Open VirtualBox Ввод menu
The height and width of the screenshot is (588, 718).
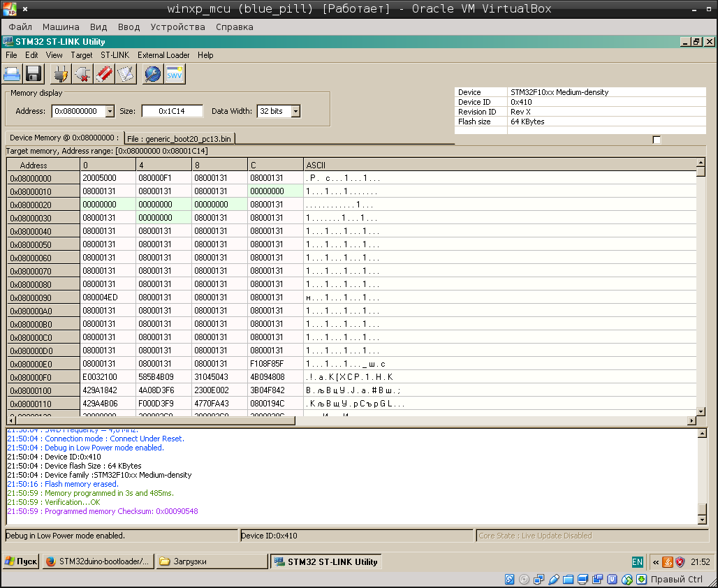(x=129, y=27)
